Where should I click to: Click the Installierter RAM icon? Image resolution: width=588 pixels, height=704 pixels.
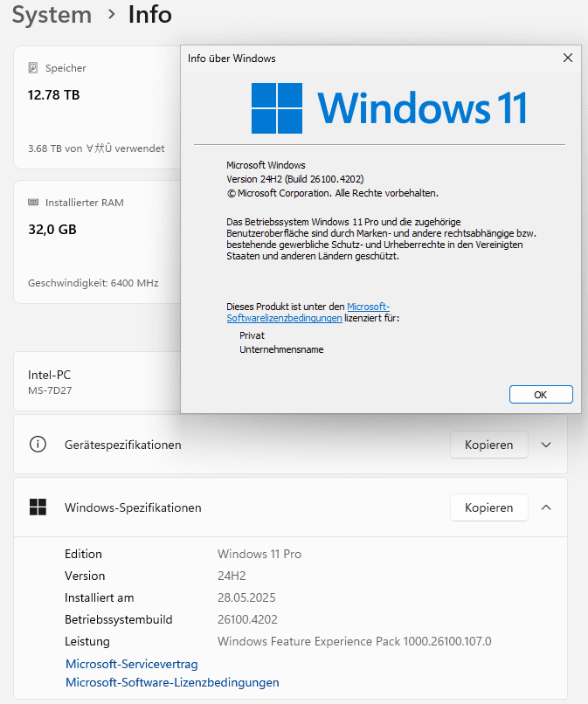(x=33, y=203)
